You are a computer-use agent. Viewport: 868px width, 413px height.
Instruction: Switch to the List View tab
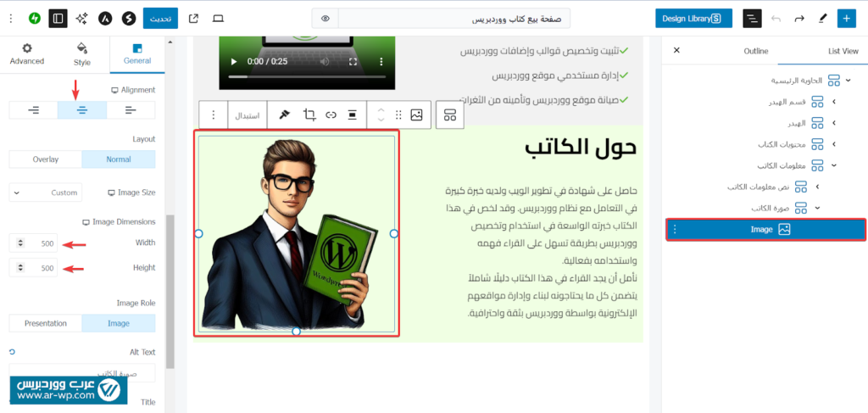843,51
